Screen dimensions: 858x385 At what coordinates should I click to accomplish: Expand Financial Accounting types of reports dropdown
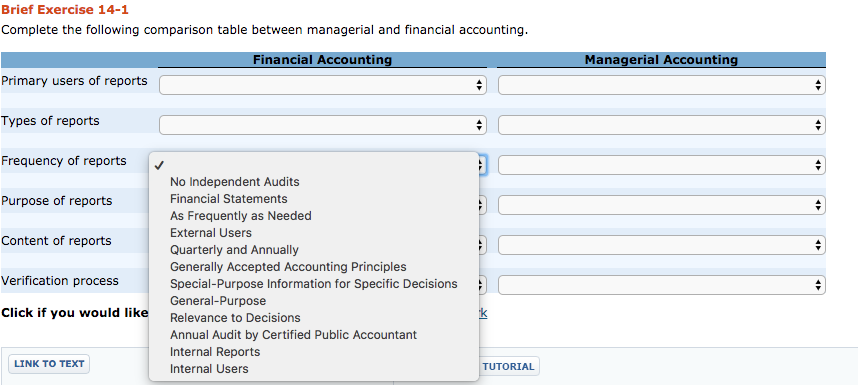(x=323, y=125)
